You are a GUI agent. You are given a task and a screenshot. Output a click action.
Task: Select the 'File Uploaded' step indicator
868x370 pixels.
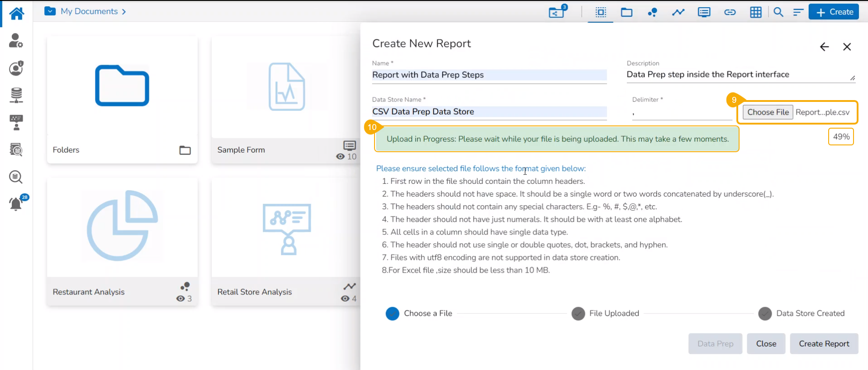pyautogui.click(x=578, y=313)
